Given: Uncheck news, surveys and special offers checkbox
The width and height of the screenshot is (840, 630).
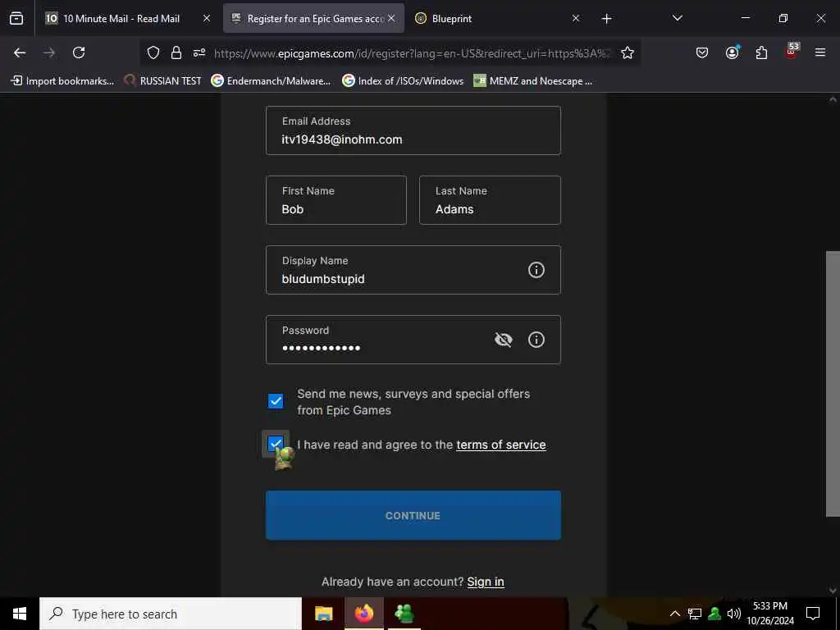Looking at the screenshot, I should [x=276, y=400].
